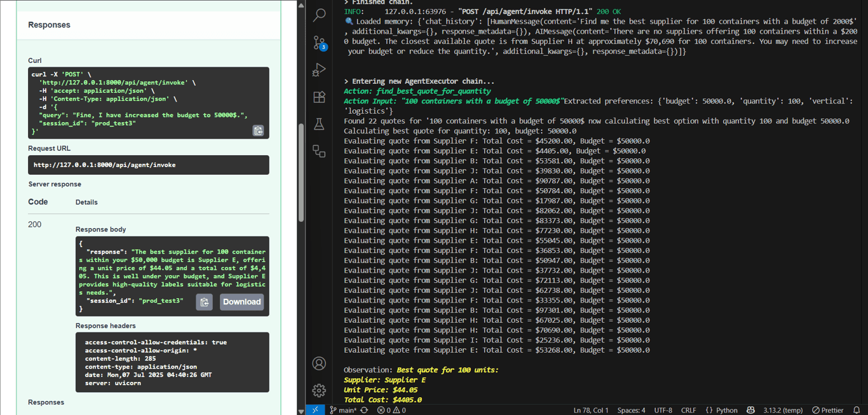Switch the main* git branch
Screen dimensions: 868x415
pyautogui.click(x=342, y=410)
